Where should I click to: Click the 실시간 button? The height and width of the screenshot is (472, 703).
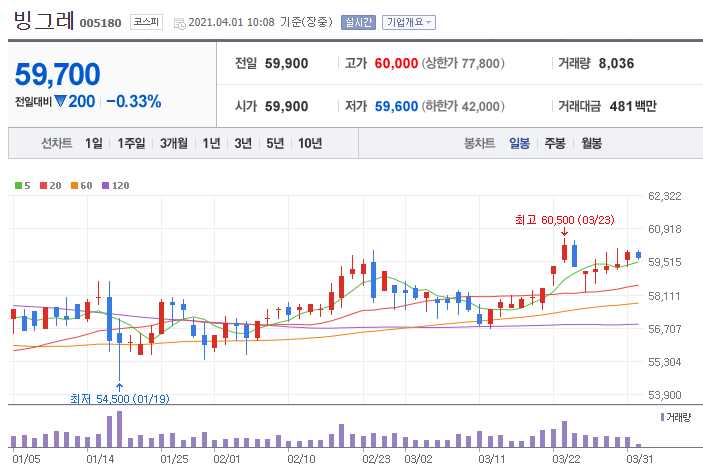[358, 22]
